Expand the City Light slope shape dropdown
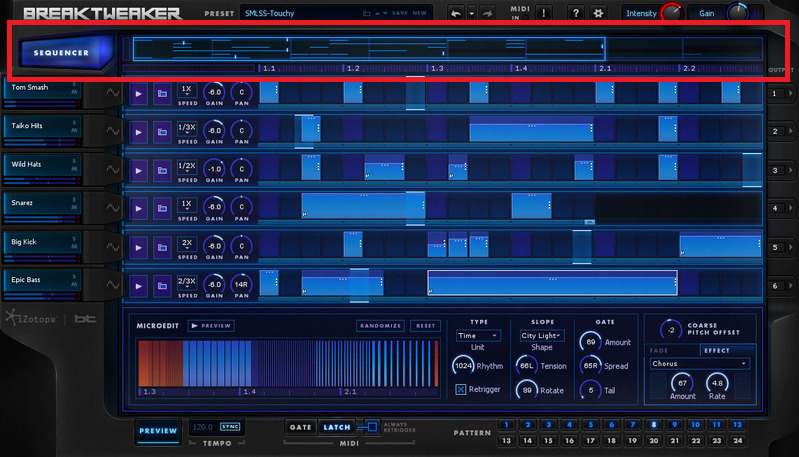 (x=542, y=336)
